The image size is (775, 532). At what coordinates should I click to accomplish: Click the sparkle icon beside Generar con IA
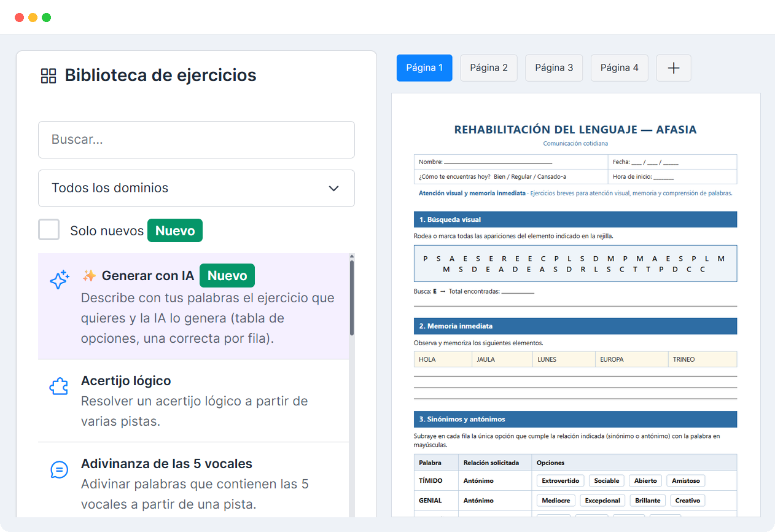click(59, 280)
